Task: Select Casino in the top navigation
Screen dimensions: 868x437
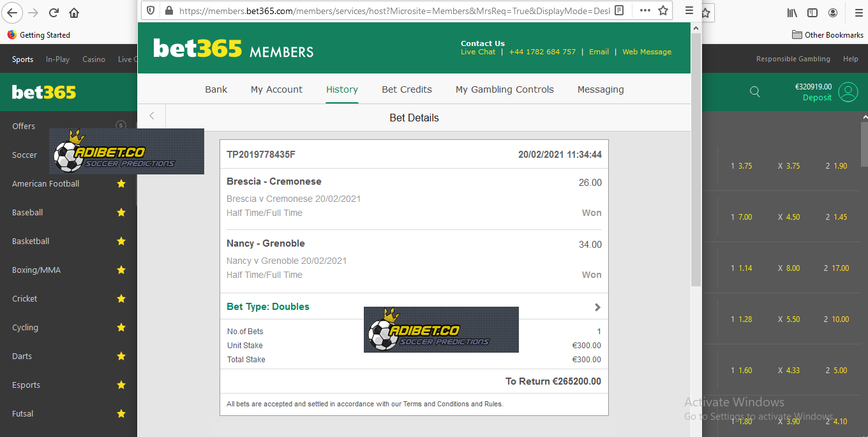Action: (94, 59)
